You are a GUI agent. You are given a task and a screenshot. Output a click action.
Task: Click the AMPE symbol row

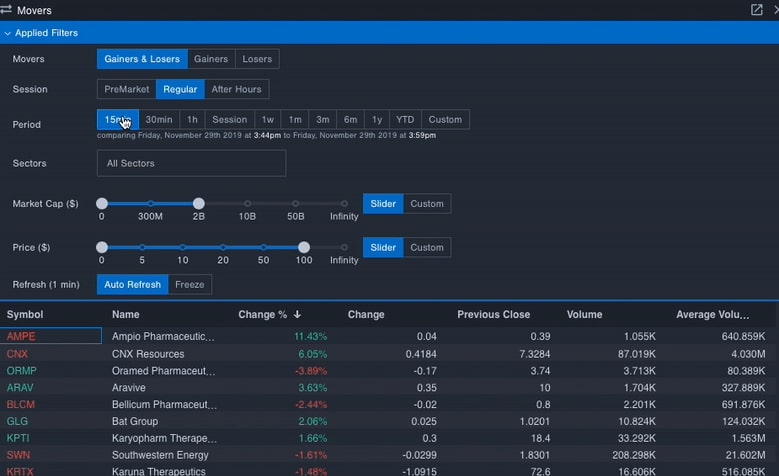tap(21, 337)
